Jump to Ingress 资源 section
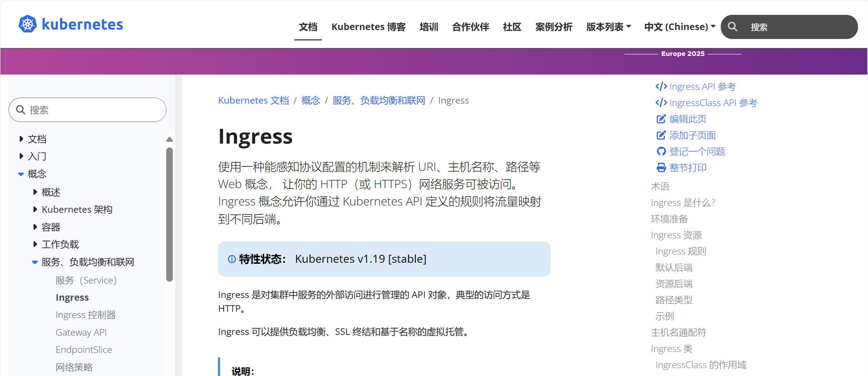Screen dimensions: 868x376 [x=676, y=235]
